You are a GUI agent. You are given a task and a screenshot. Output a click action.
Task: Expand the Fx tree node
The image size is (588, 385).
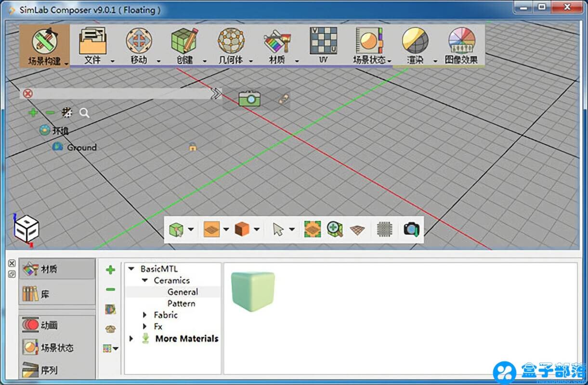(x=144, y=327)
